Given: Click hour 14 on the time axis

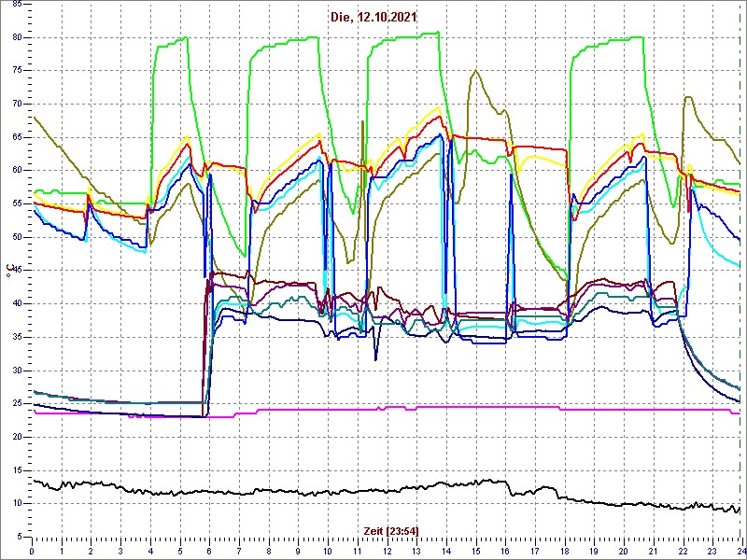Looking at the screenshot, I should pyautogui.click(x=446, y=551).
